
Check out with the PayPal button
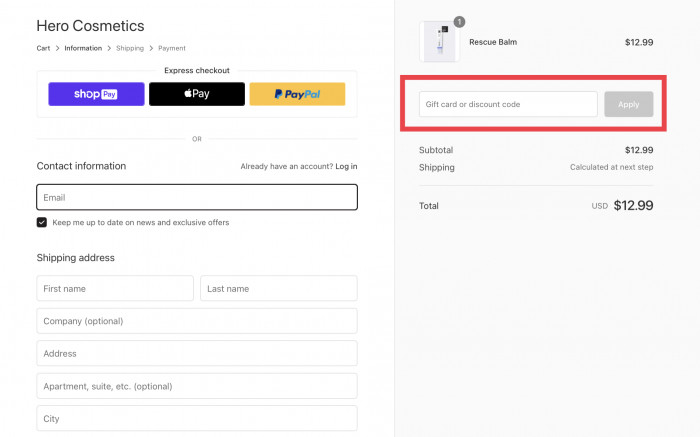pos(297,94)
